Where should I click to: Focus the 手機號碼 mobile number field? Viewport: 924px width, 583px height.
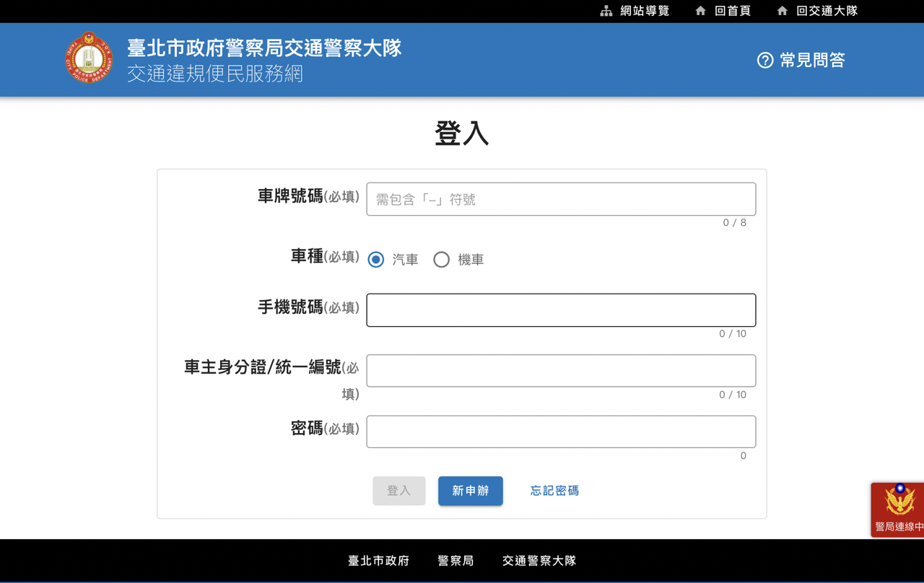tap(561, 310)
